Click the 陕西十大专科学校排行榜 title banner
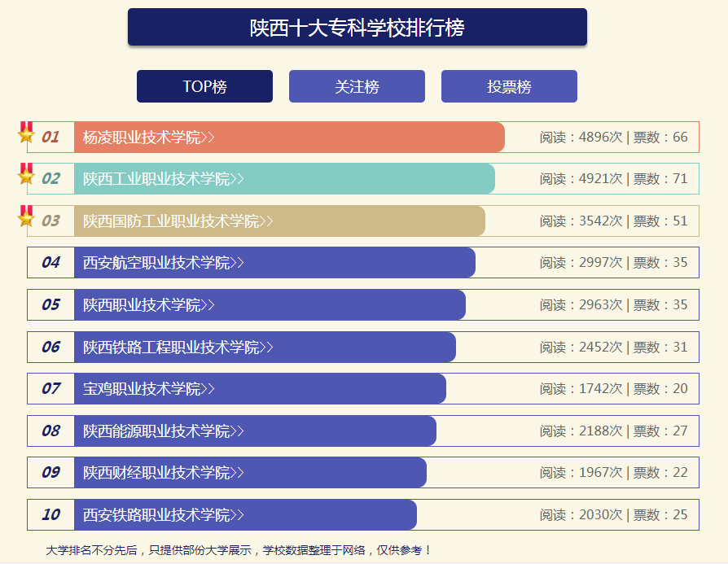Image resolution: width=728 pixels, height=564 pixels. pyautogui.click(x=357, y=28)
